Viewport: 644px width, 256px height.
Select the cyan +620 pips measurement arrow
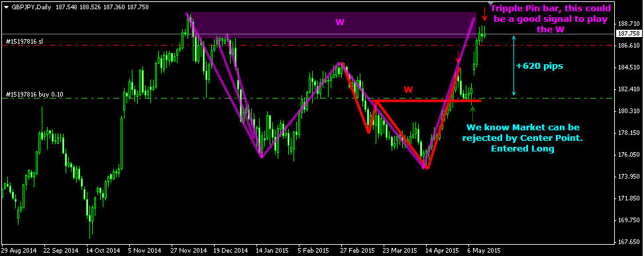[x=513, y=65]
